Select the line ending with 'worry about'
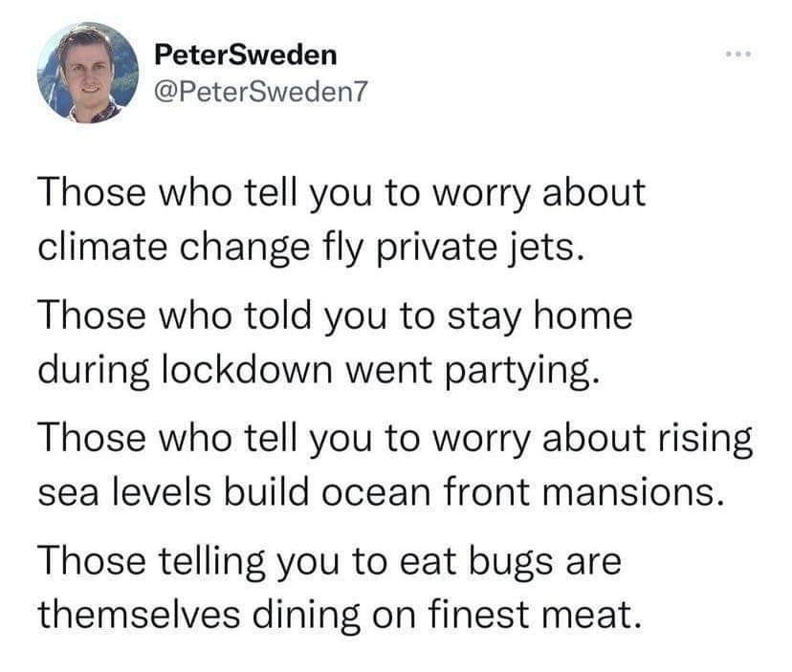Image resolution: width=792 pixels, height=672 pixels. coord(341,193)
